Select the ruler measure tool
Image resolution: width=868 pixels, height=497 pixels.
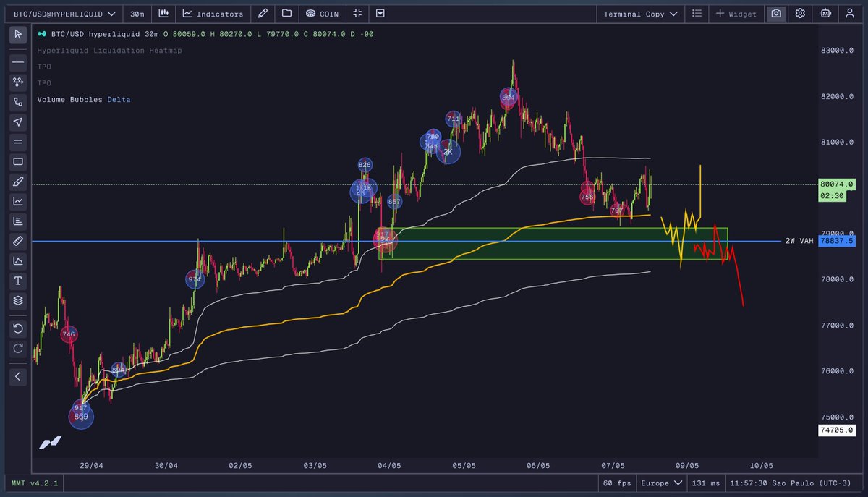click(18, 241)
